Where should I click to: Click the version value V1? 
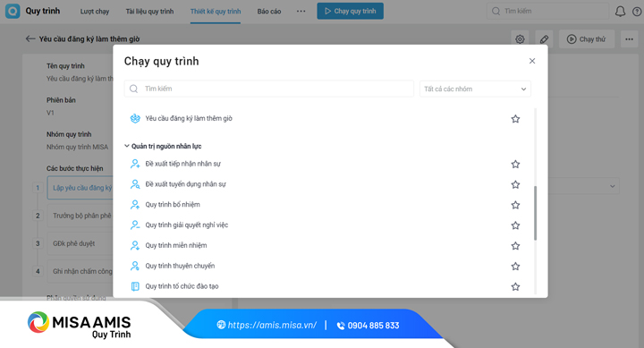click(x=50, y=113)
